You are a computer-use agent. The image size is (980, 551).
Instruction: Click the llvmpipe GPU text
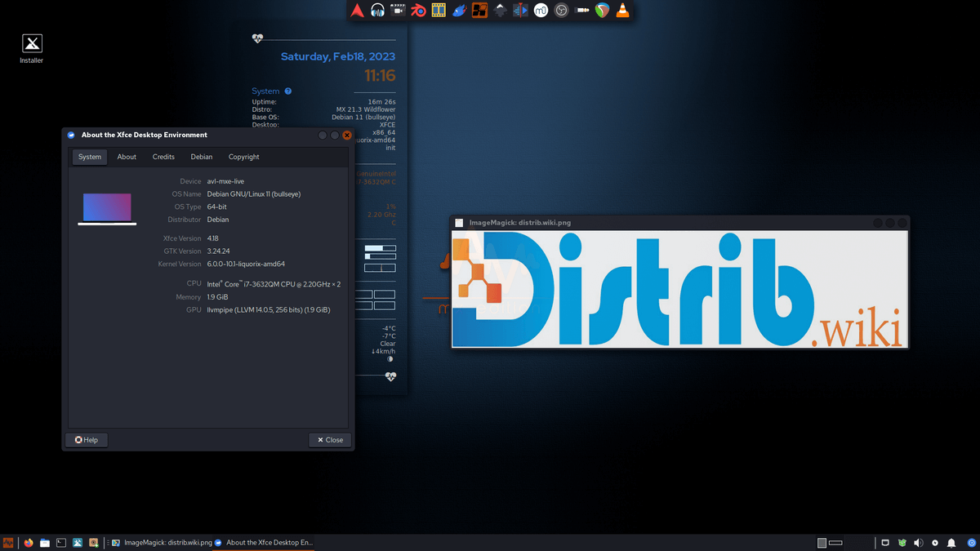(269, 310)
